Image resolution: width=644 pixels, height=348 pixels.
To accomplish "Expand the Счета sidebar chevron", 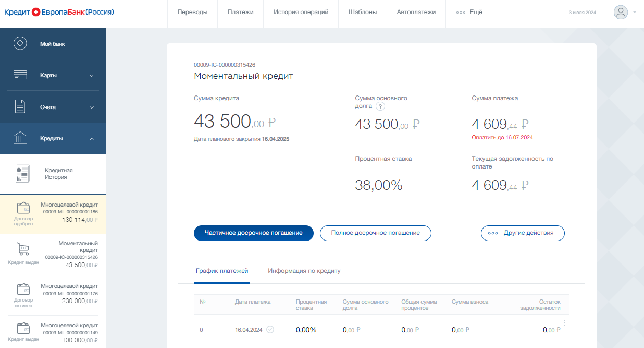I will pyautogui.click(x=92, y=107).
